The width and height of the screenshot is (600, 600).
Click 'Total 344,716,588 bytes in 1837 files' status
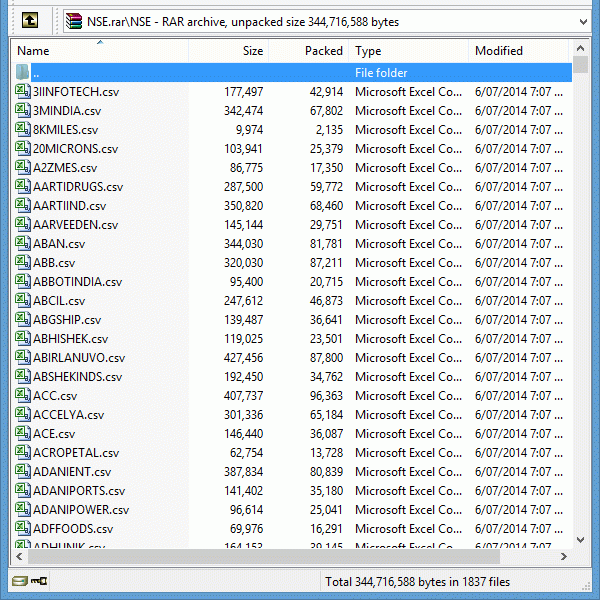(417, 582)
